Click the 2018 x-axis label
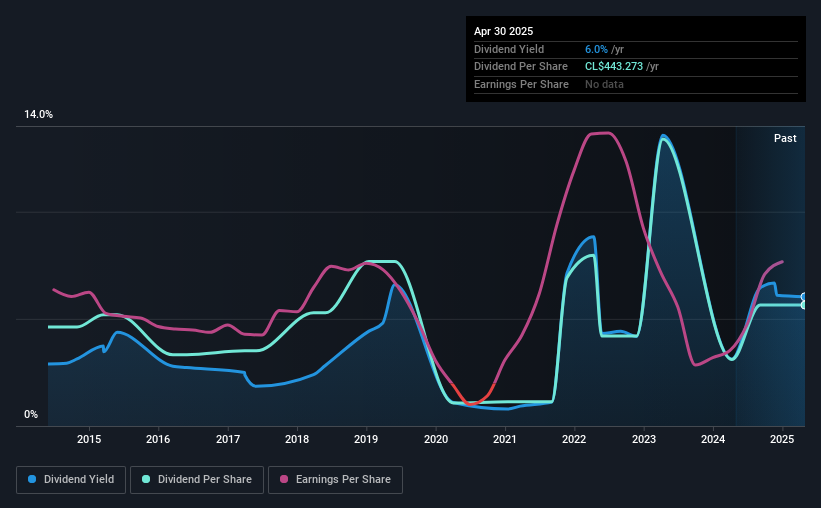This screenshot has width=821, height=508. (297, 439)
